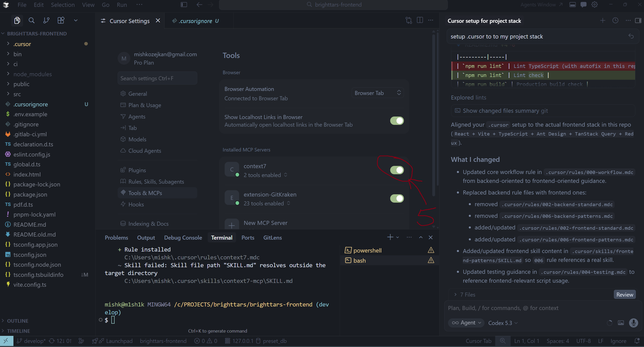This screenshot has height=347, width=644.
Task: Disable the extension-GitKraken MCP server
Action: [397, 199]
